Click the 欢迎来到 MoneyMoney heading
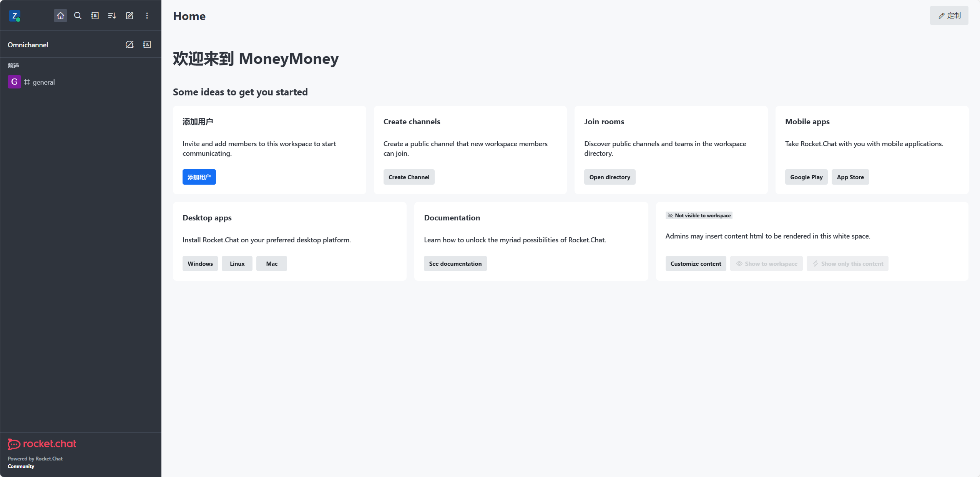Image resolution: width=980 pixels, height=477 pixels. 256,59
